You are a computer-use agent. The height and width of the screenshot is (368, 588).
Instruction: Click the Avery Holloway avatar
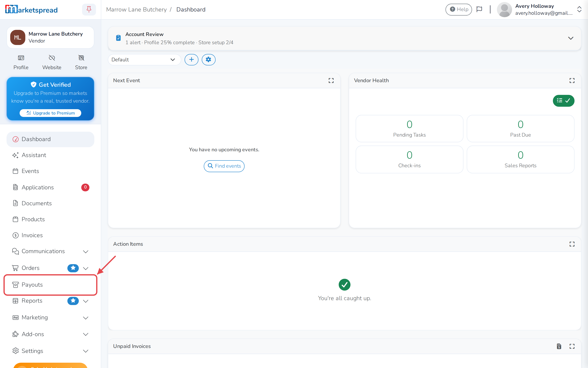[504, 9]
